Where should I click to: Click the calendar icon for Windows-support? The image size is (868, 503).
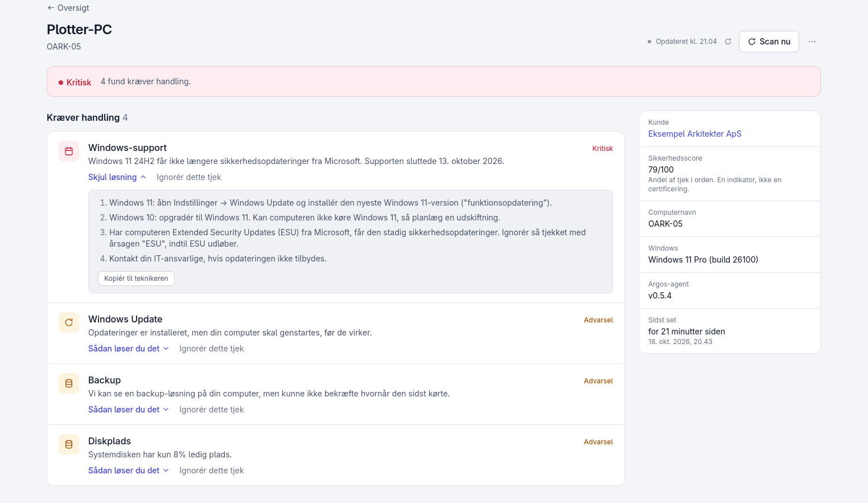(x=69, y=151)
